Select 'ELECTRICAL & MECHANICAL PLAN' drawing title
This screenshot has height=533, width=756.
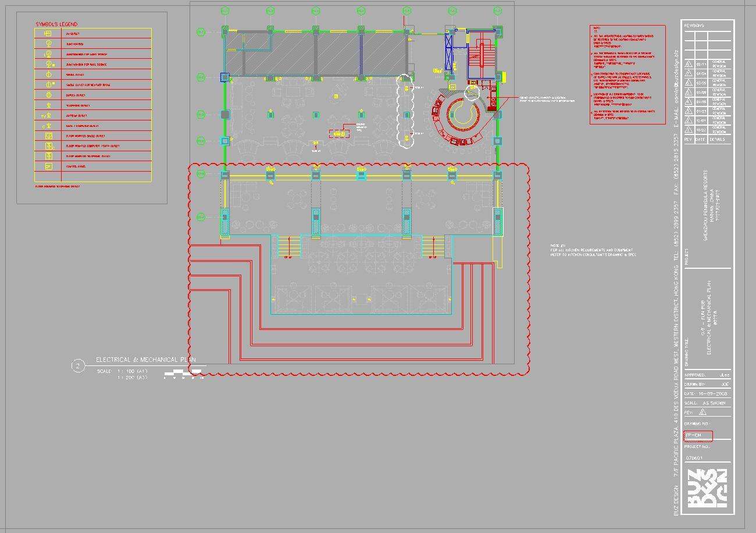pyautogui.click(x=146, y=360)
